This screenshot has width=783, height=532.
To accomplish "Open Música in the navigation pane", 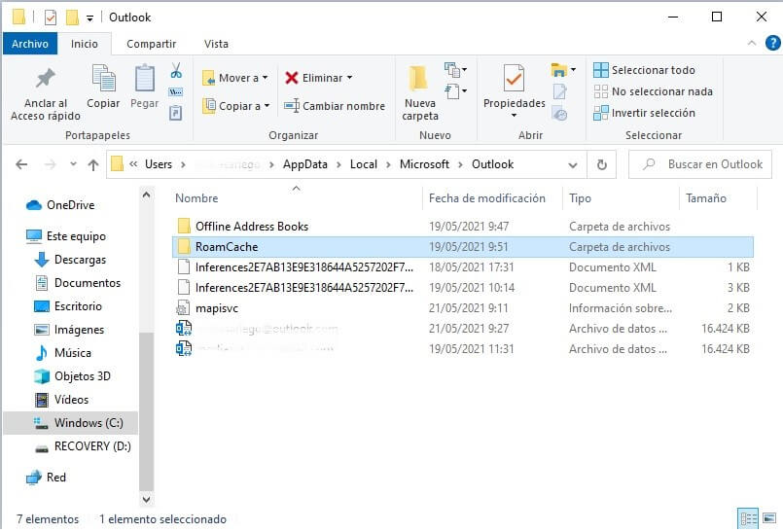I will (x=63, y=353).
